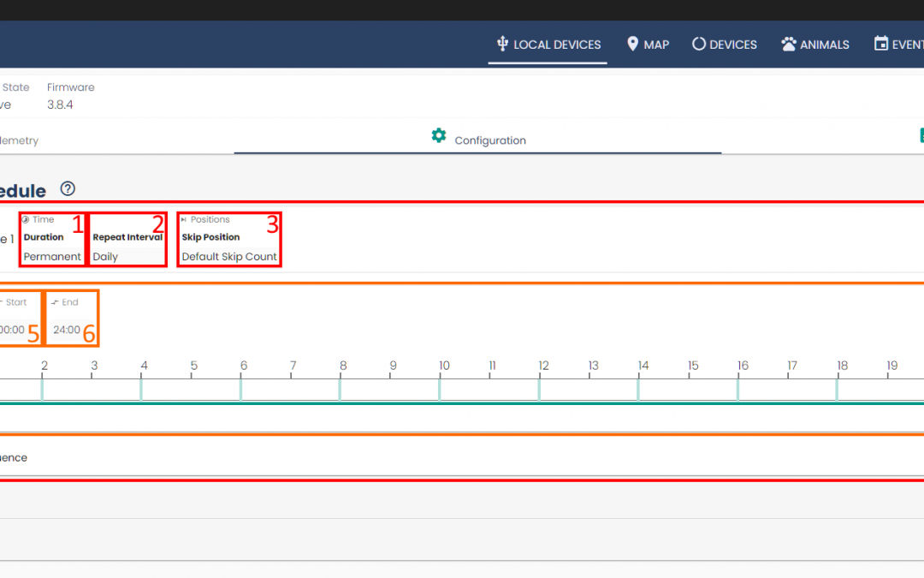Click the Start time field showing 00:00

[12, 330]
